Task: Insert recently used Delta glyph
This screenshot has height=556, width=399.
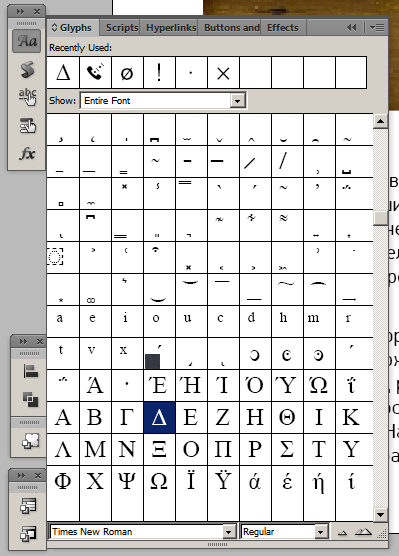Action: tap(63, 72)
